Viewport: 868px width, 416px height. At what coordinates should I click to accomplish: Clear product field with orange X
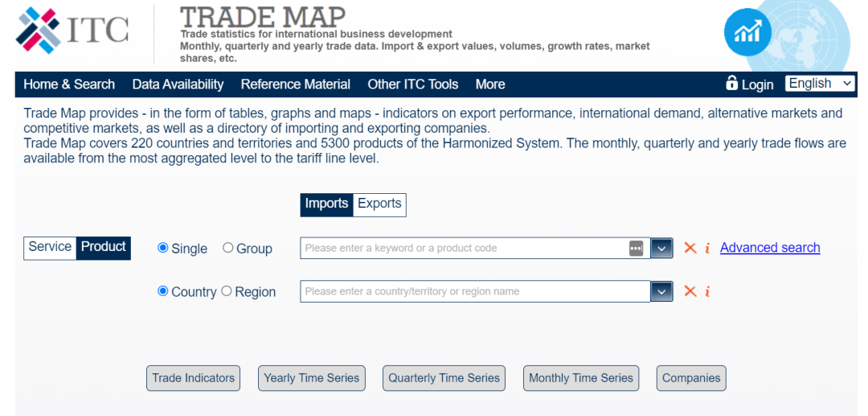690,248
